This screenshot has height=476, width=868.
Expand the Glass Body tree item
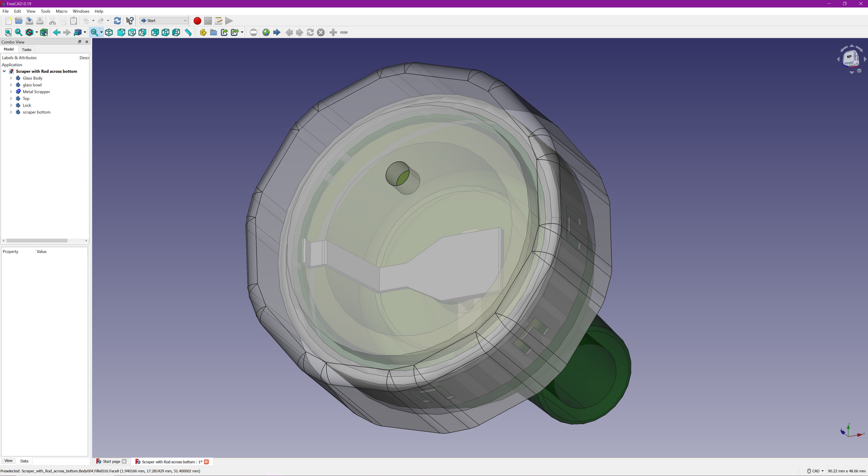click(x=11, y=78)
